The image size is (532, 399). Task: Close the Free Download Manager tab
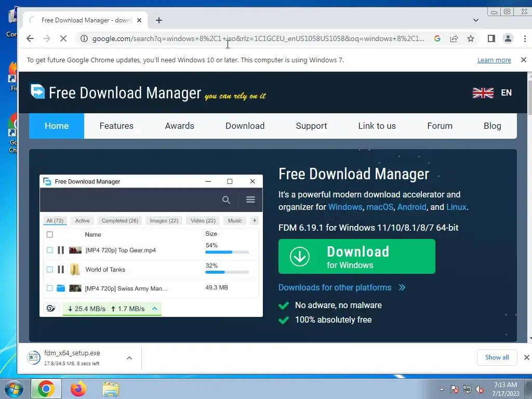[x=139, y=20]
